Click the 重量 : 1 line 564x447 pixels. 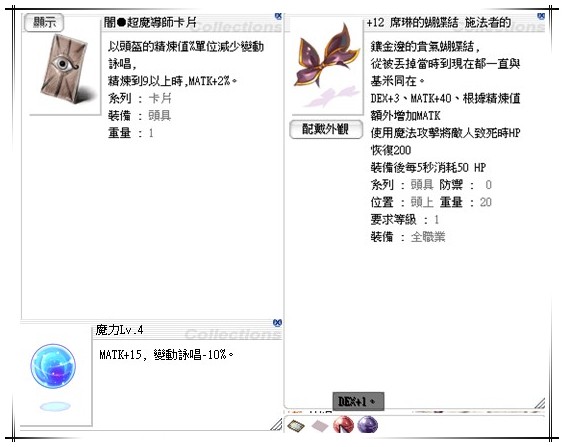coord(131,133)
